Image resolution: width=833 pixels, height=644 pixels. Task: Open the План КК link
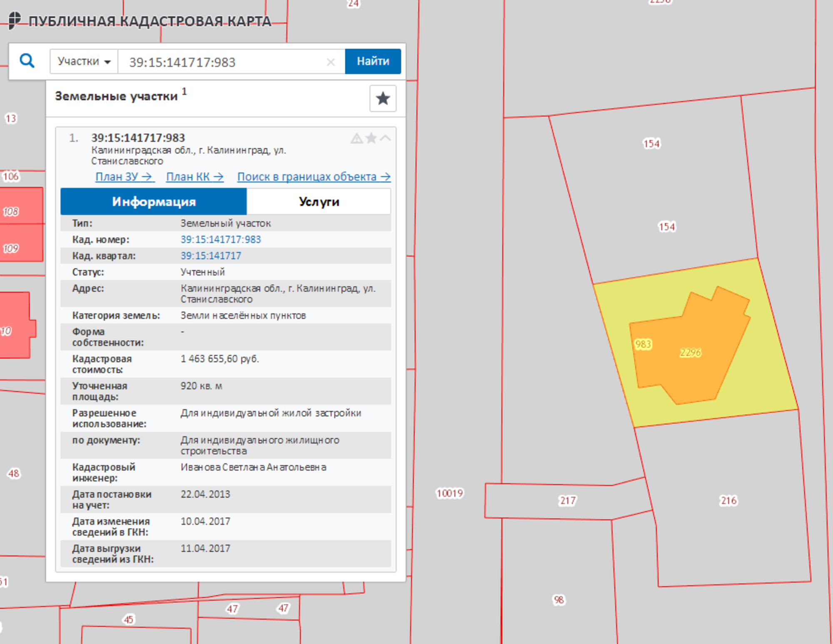[x=195, y=177]
